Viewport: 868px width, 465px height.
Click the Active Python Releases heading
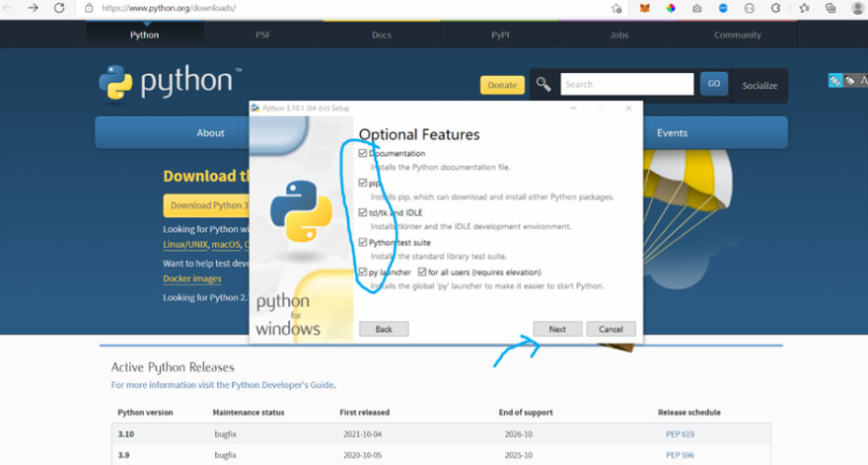(x=173, y=367)
